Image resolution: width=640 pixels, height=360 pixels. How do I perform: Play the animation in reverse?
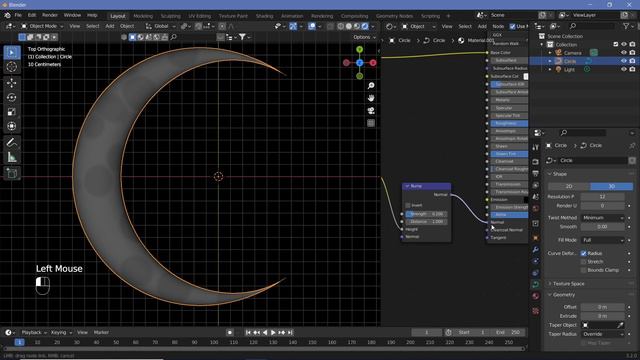point(265,333)
